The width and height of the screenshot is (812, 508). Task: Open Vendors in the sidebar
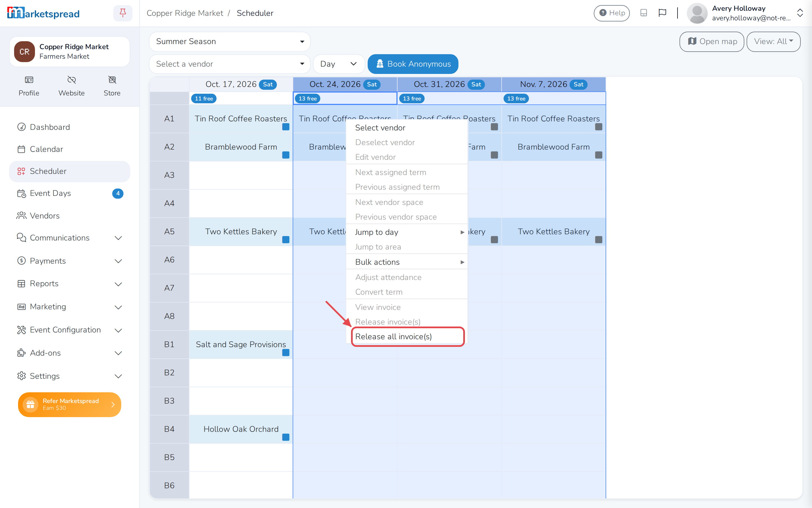[x=69, y=216]
